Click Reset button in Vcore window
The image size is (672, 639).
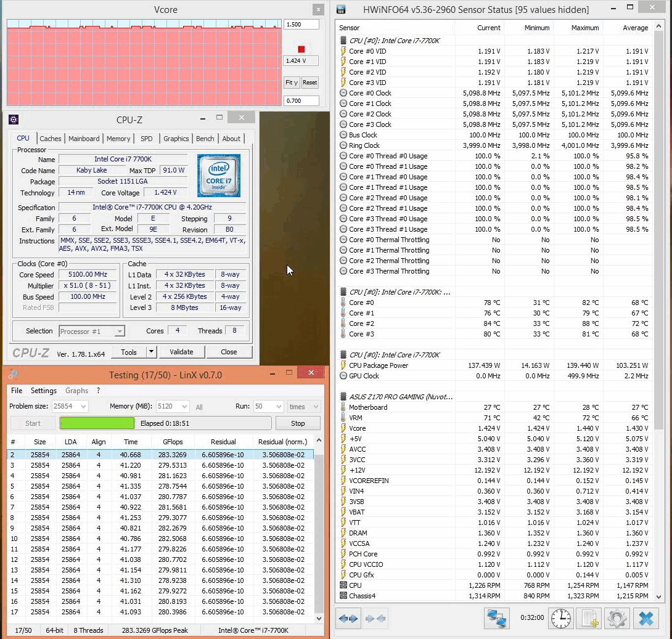pos(310,82)
